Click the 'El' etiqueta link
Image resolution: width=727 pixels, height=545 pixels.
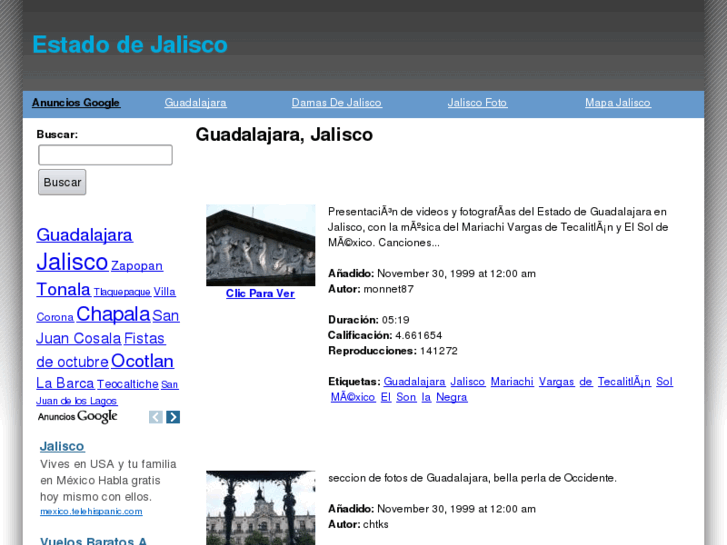coord(386,397)
